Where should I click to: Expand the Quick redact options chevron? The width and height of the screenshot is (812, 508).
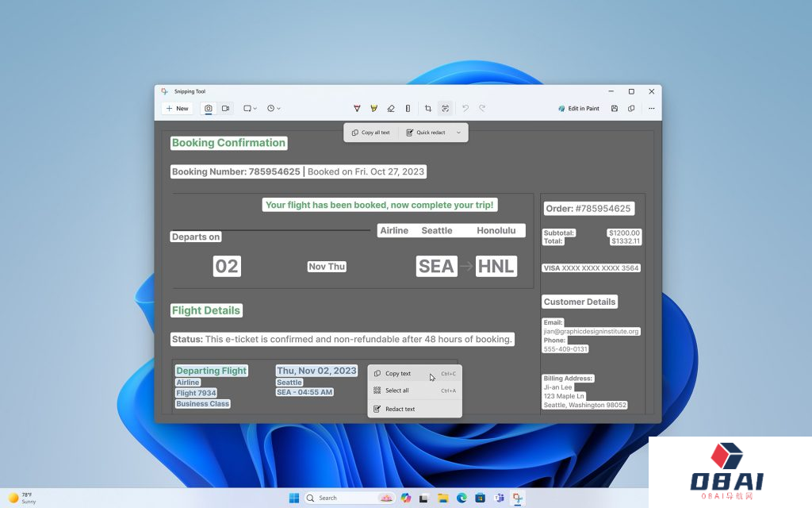pos(458,133)
